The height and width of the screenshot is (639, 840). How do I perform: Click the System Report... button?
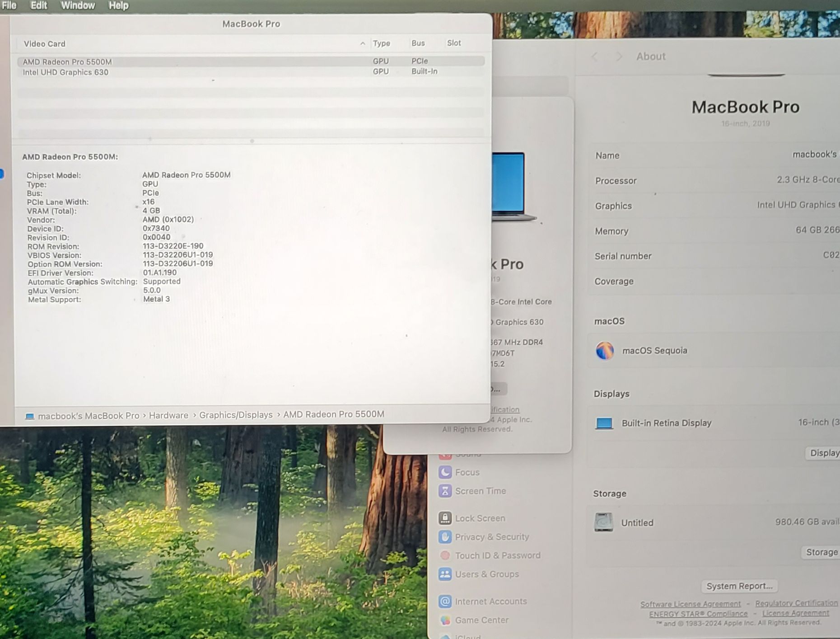739,586
